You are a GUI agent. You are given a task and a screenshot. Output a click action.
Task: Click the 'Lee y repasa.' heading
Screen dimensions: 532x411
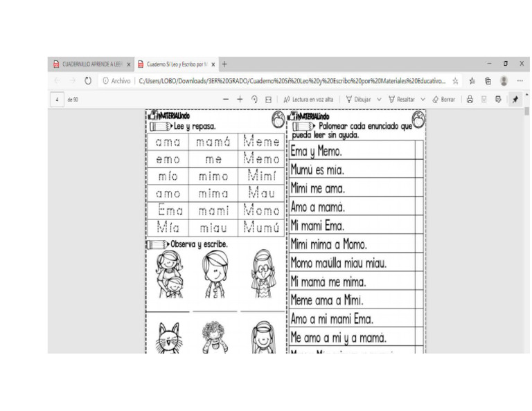point(195,127)
